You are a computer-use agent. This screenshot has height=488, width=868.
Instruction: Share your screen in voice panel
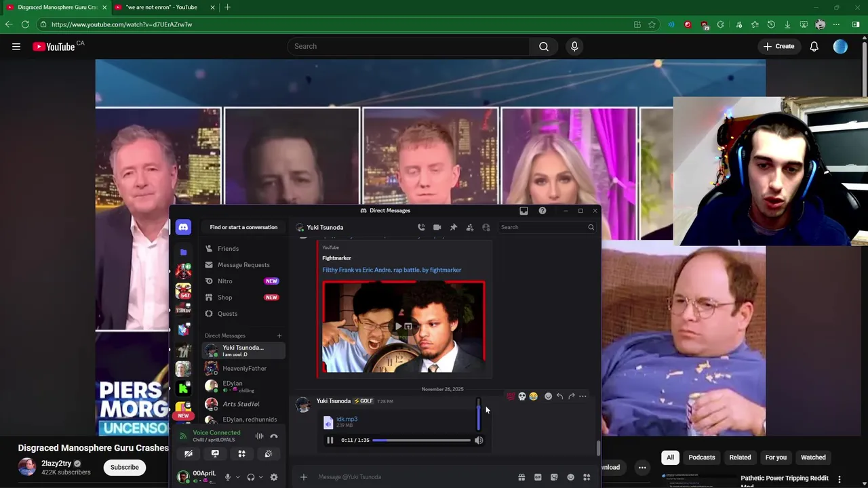[215, 454]
